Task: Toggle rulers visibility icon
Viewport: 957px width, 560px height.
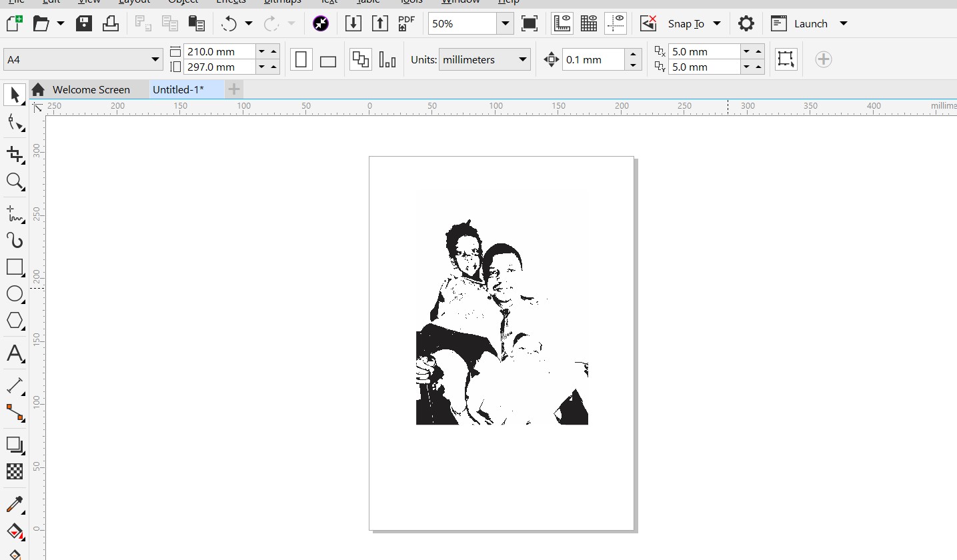Action: point(563,24)
